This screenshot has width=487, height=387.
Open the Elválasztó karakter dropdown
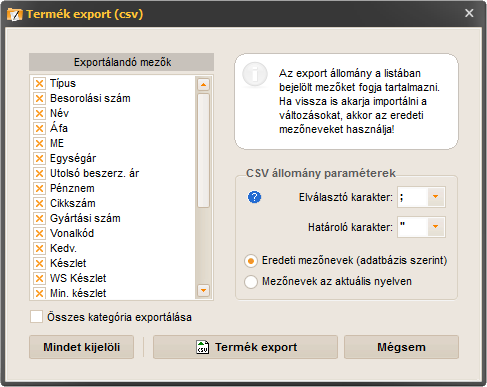436,197
